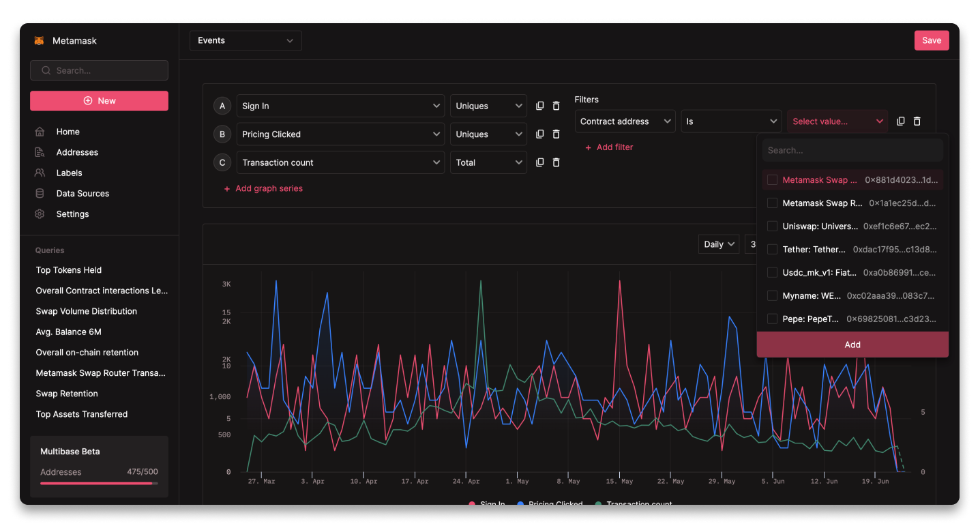Check the Usdc_mk_v1: Fiat... checkbox

[773, 273]
